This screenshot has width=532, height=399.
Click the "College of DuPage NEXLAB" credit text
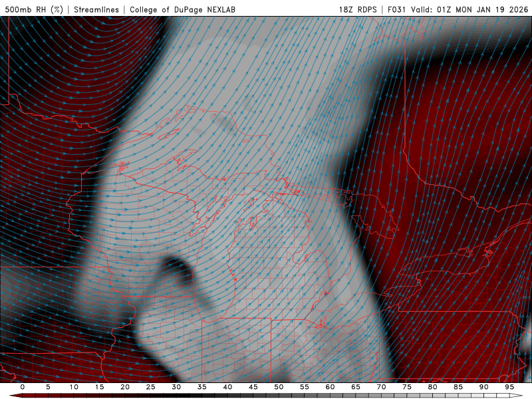click(182, 9)
